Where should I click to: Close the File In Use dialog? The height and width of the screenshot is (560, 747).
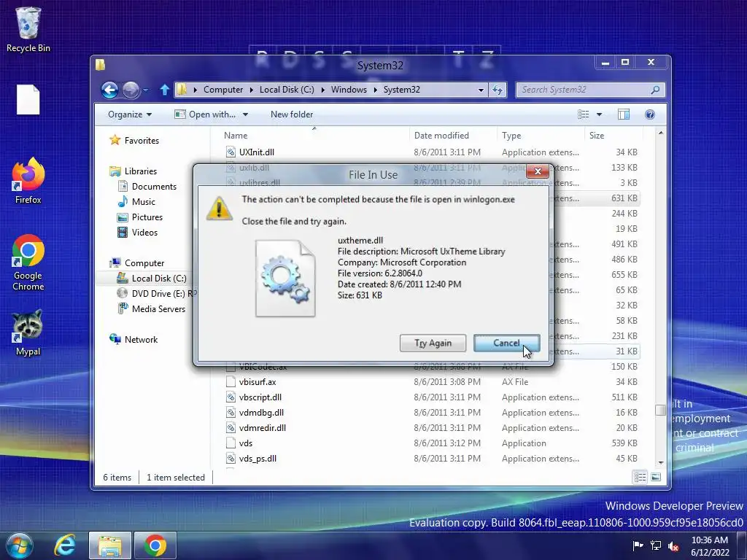pos(538,171)
